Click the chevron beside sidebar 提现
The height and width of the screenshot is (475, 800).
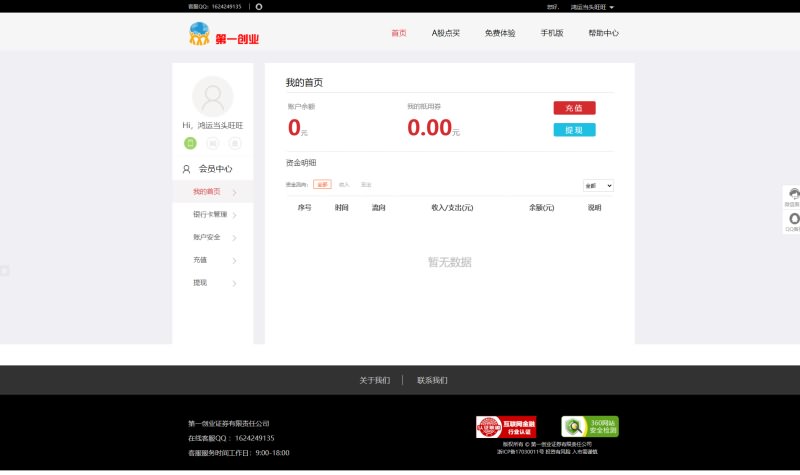[x=235, y=283]
